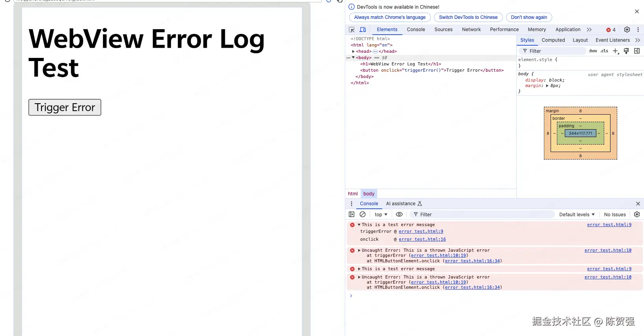644x336 pixels.
Task: Open console settings gear icon
Action: tap(637, 214)
